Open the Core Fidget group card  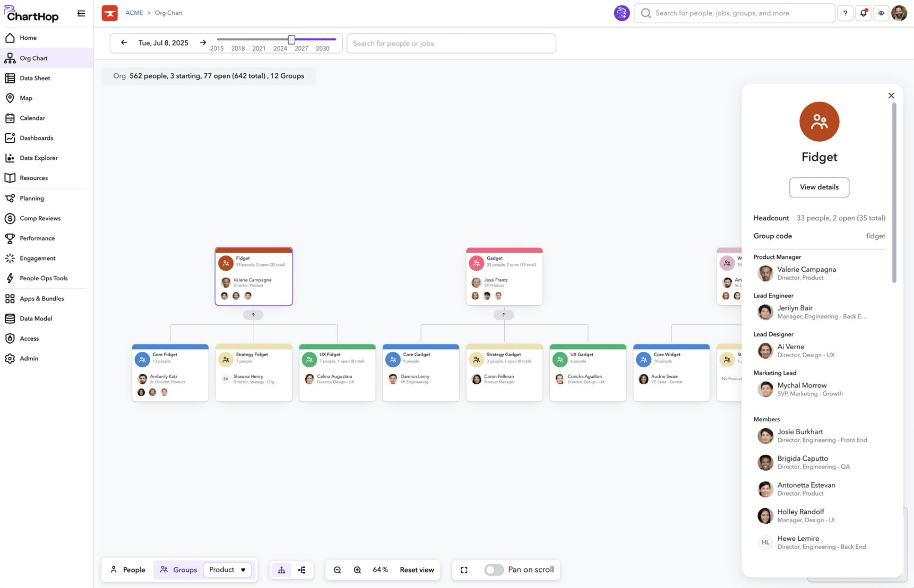(x=170, y=373)
